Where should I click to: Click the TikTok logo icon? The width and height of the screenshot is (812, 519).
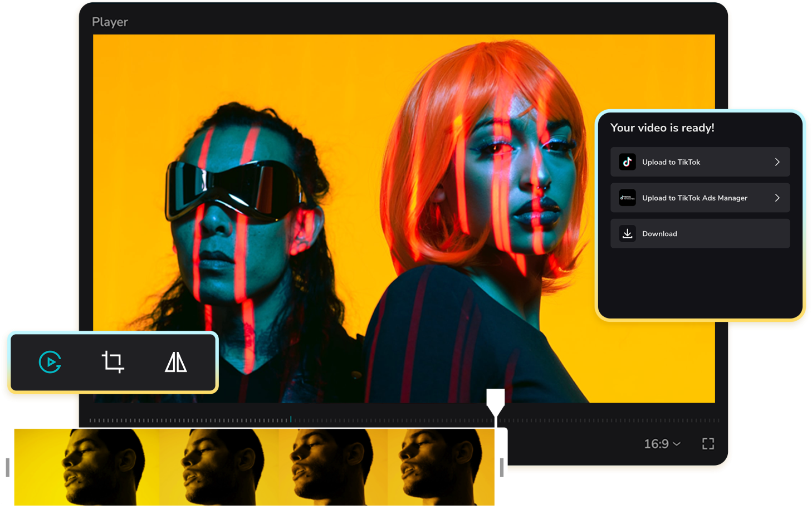pyautogui.click(x=628, y=162)
